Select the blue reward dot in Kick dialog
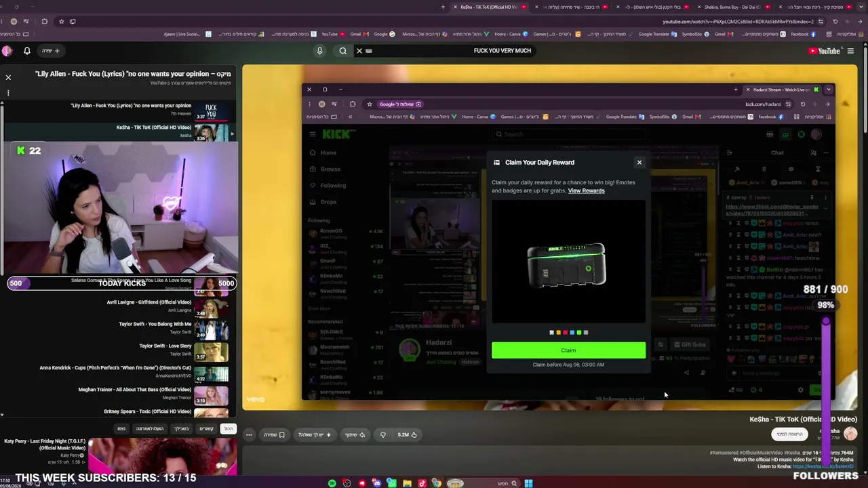 pyautogui.click(x=572, y=333)
